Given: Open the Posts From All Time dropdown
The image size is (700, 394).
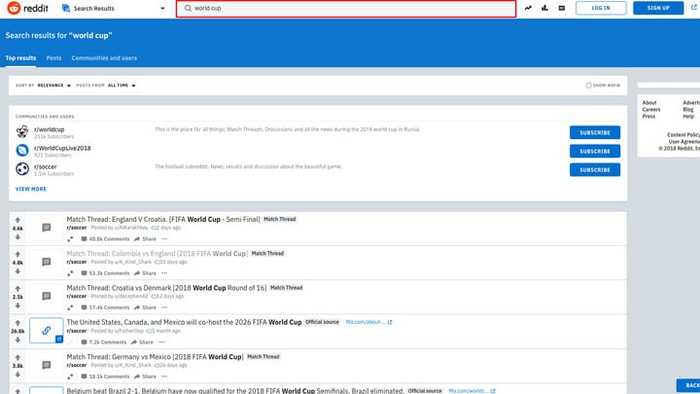Looking at the screenshot, I should [x=121, y=85].
